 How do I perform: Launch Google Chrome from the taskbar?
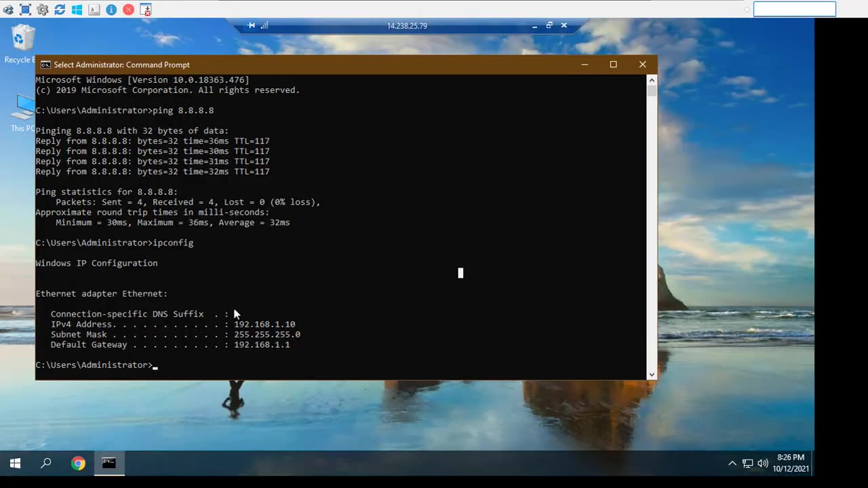click(x=78, y=464)
